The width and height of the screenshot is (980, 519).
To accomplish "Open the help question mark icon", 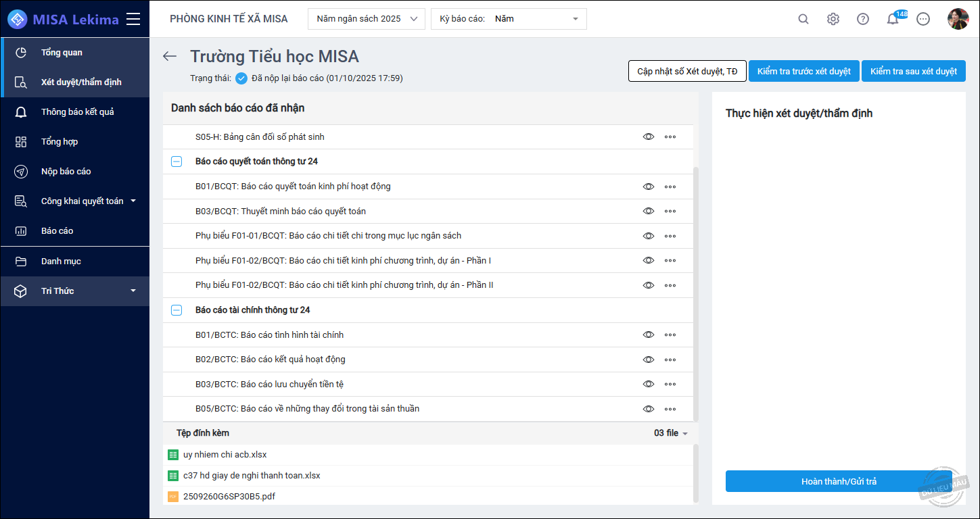I will pos(863,19).
